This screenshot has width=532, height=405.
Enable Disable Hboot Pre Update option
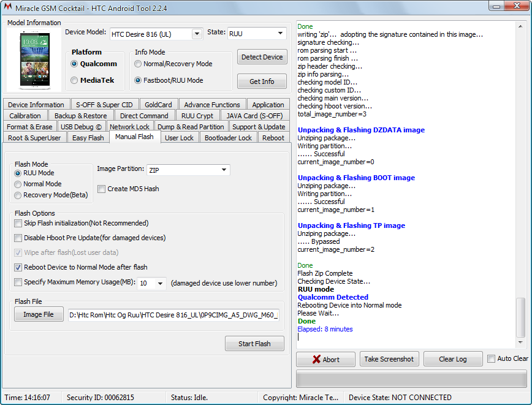[18, 238]
